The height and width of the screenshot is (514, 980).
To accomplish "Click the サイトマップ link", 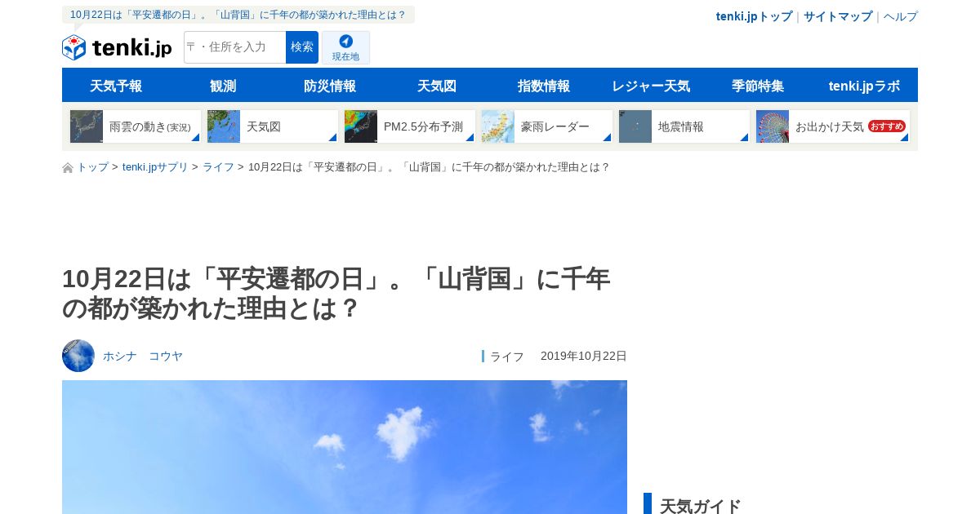I will [x=838, y=16].
